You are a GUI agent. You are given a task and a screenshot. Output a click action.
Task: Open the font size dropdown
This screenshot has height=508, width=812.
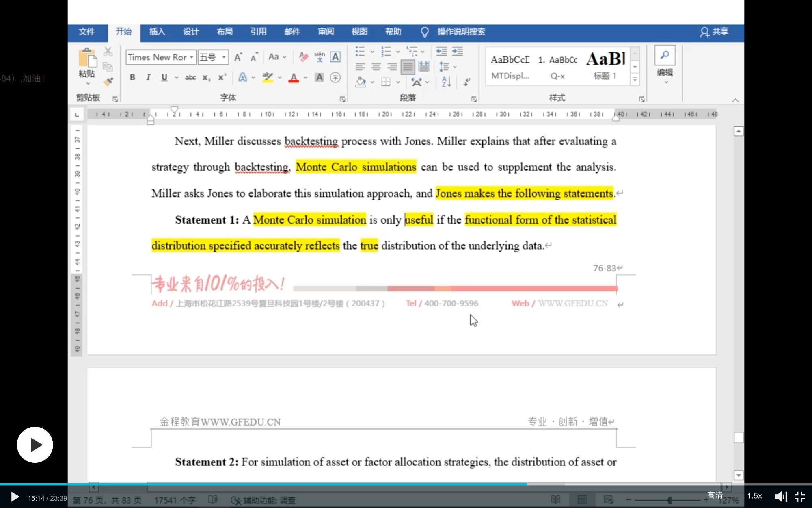224,57
